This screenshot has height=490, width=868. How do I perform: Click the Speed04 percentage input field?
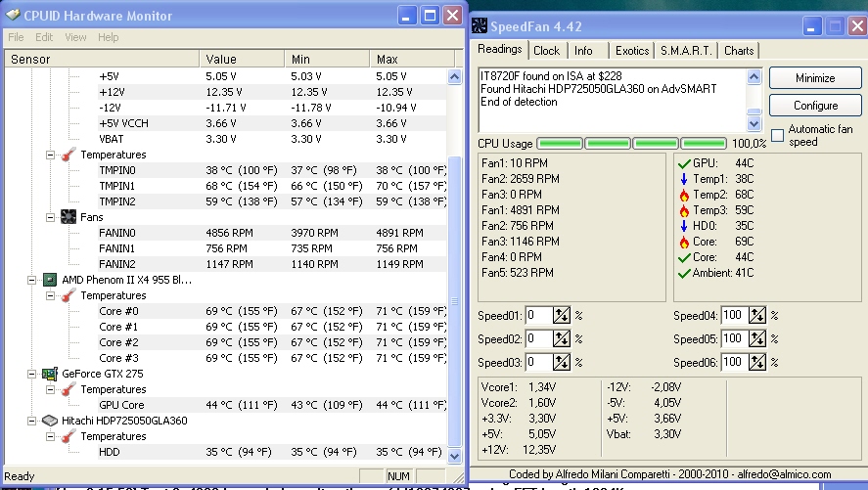click(735, 315)
